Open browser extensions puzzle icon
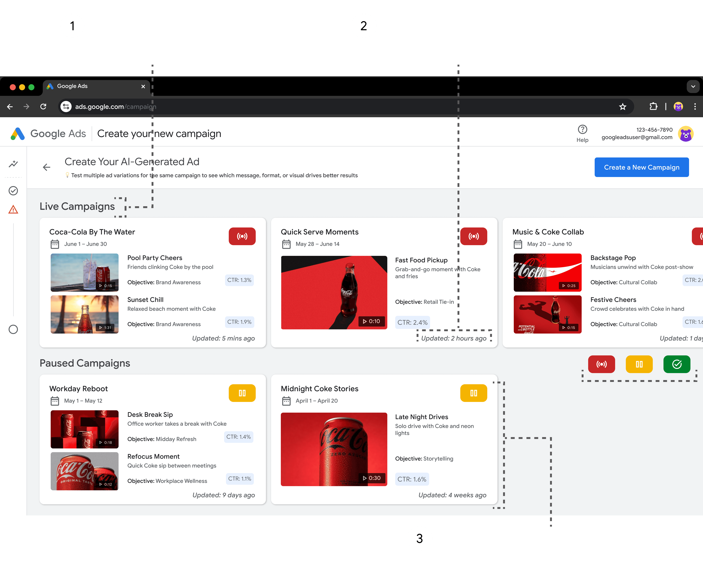703x588 pixels. pyautogui.click(x=653, y=107)
